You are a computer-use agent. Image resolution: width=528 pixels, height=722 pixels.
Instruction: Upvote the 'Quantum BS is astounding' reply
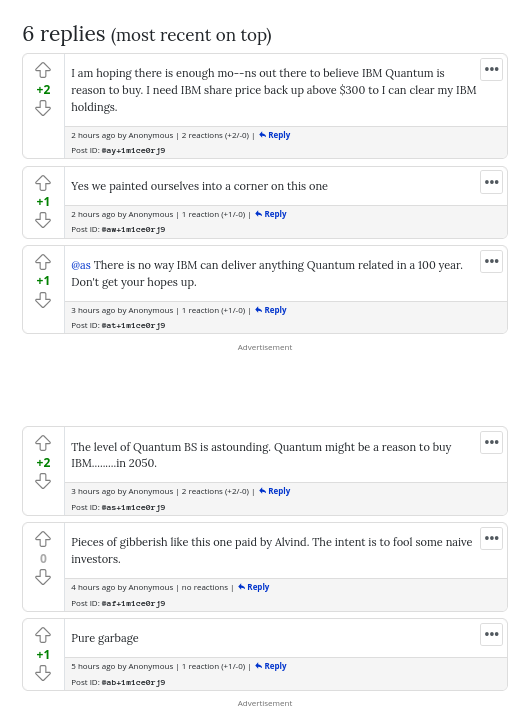[43, 443]
